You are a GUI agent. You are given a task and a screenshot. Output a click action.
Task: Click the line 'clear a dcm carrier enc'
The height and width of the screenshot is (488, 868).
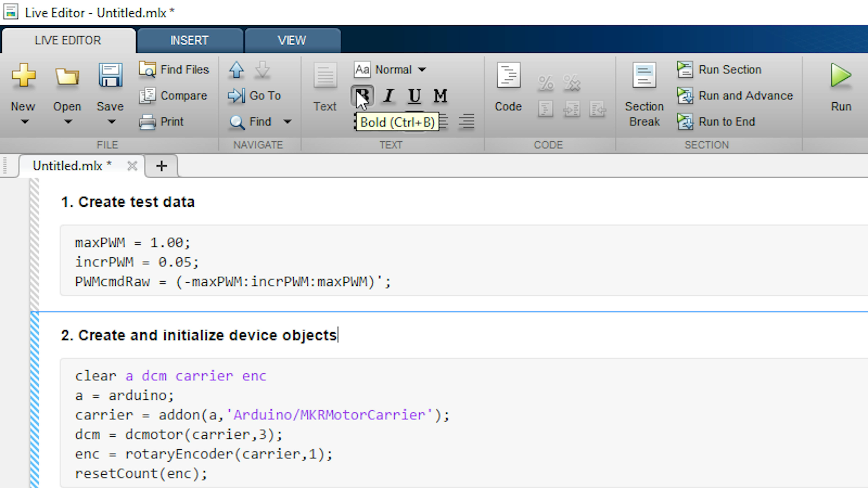(171, 376)
